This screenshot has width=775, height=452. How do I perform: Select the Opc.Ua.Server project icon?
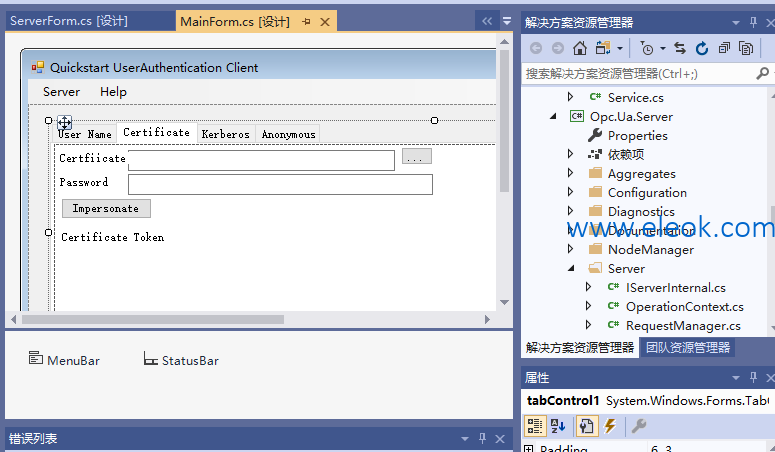(577, 116)
